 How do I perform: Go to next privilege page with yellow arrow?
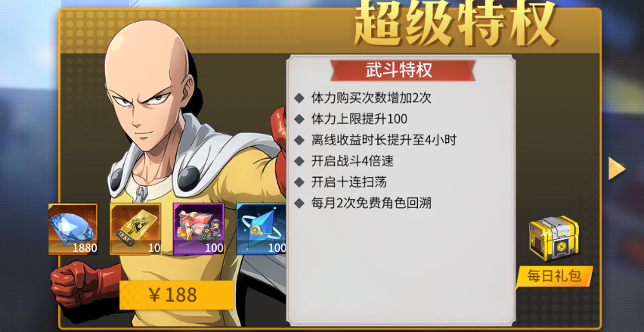click(617, 169)
